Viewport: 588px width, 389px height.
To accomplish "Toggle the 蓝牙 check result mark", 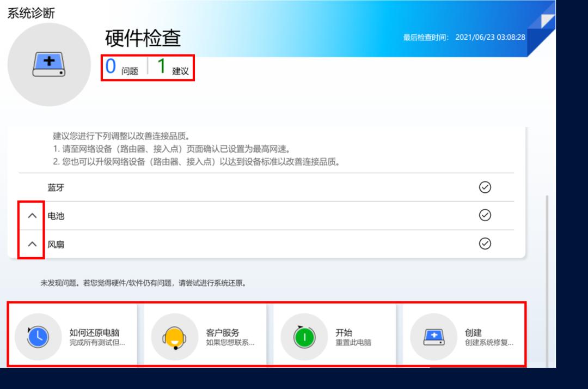I will click(x=486, y=186).
